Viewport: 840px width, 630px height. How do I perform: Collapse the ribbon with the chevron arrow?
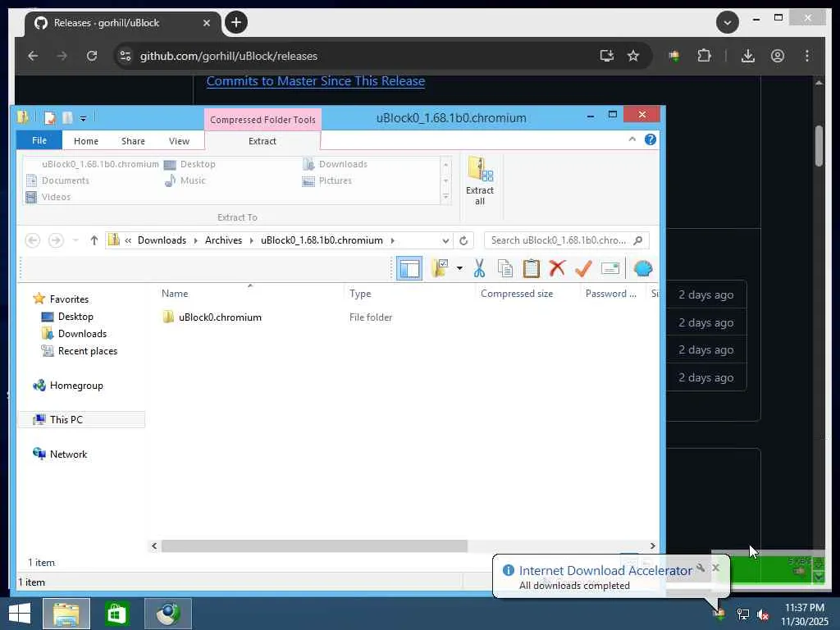(x=632, y=139)
